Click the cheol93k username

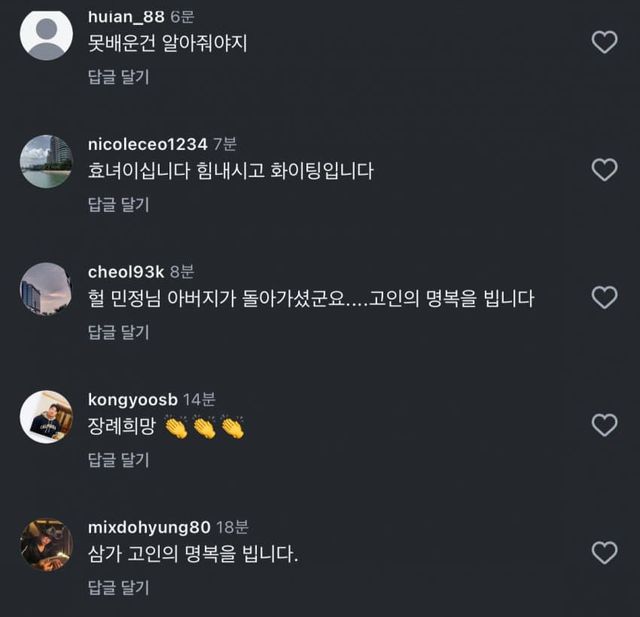click(126, 271)
